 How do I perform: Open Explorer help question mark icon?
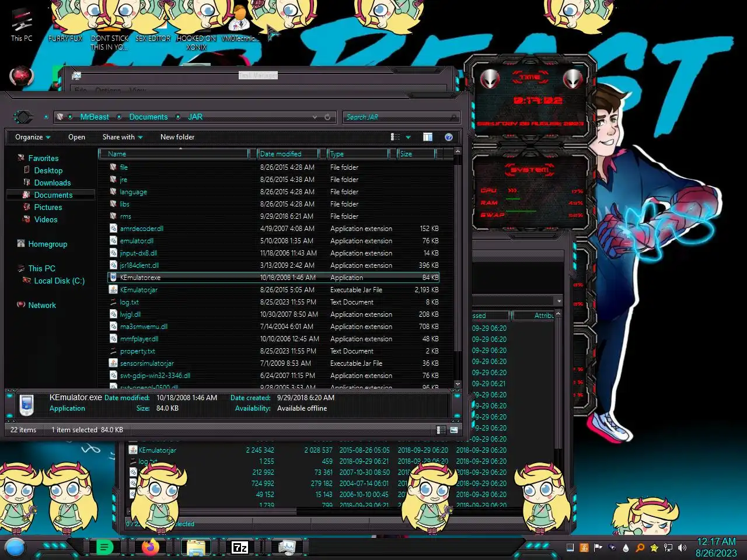coord(449,137)
